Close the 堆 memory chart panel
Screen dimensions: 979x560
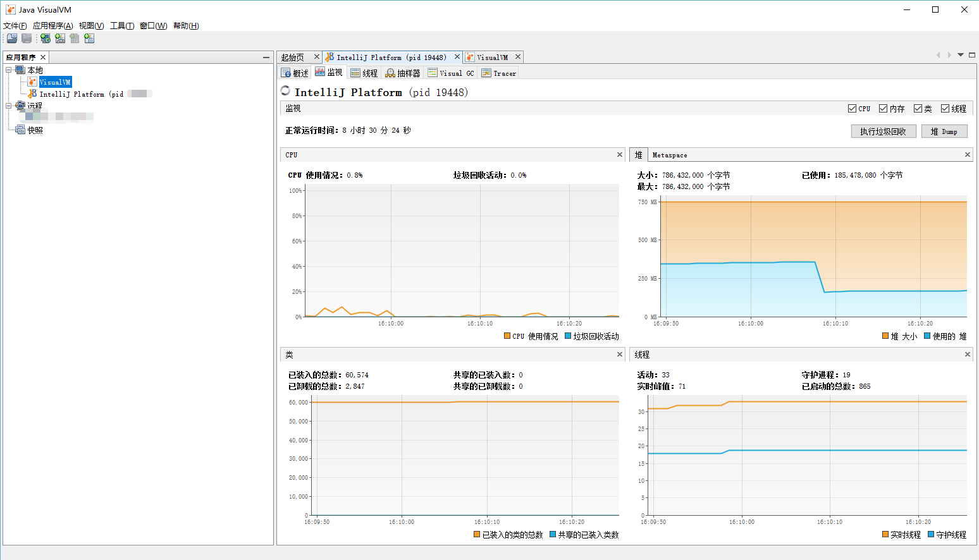[x=968, y=155]
